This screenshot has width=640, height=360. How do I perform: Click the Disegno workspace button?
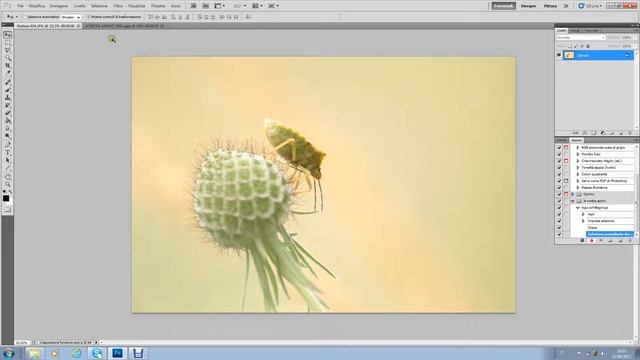coord(528,6)
